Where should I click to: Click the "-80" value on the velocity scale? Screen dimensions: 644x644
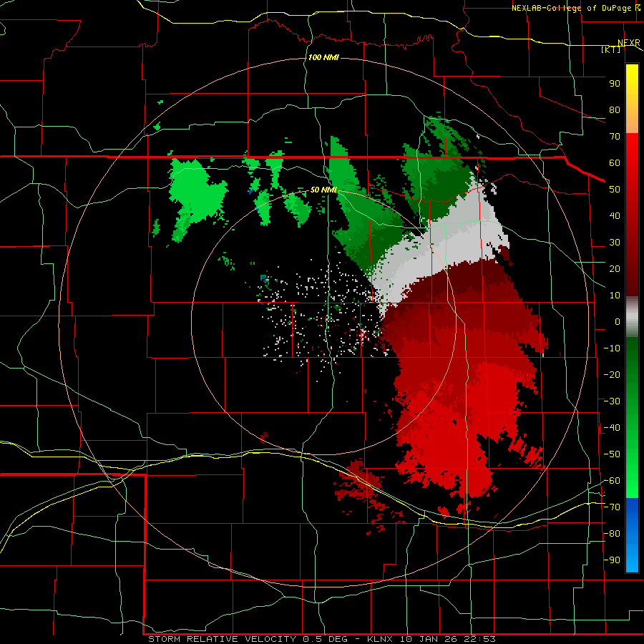pos(612,534)
